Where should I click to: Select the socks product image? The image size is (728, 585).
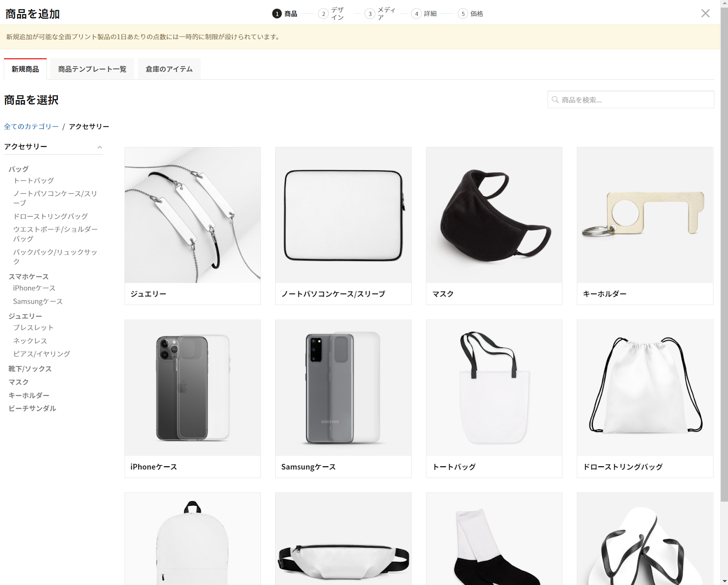(494, 539)
